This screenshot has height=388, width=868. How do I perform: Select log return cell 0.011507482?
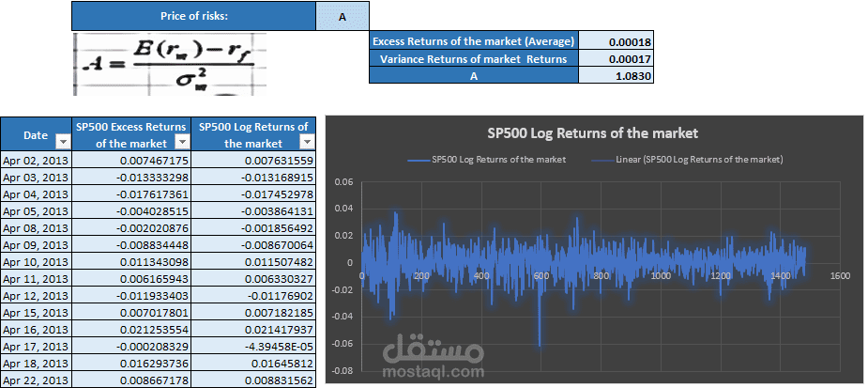[x=253, y=262]
